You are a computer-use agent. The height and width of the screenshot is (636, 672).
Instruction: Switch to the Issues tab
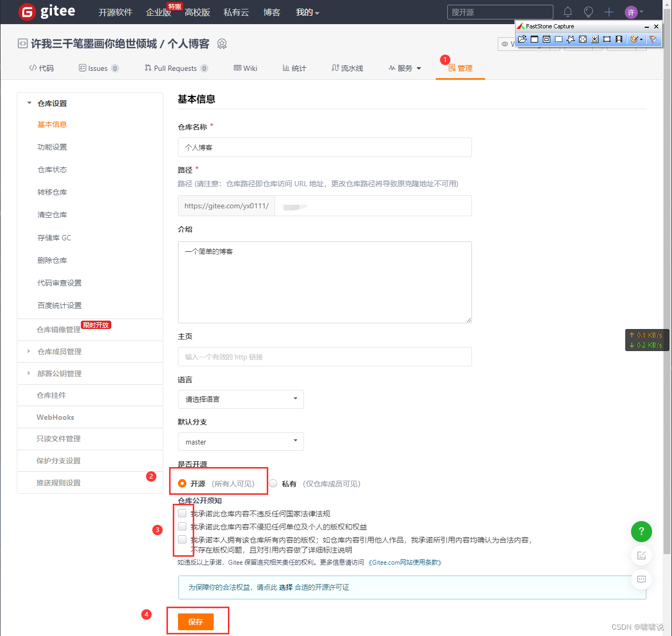pos(99,68)
